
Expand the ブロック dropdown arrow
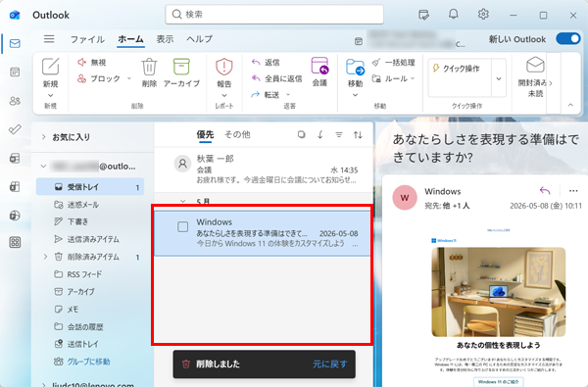[129, 78]
